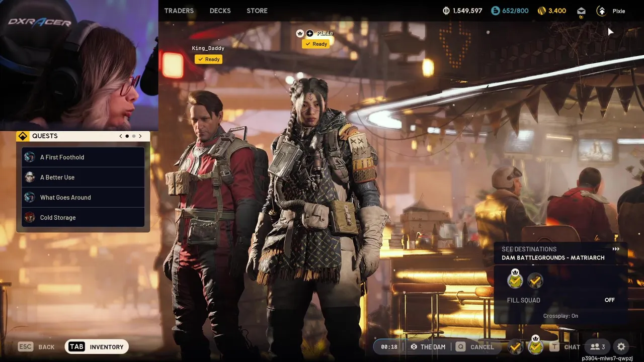644x362 pixels.
Task: Open SEE DESTINATIONS
Action: click(x=529, y=249)
